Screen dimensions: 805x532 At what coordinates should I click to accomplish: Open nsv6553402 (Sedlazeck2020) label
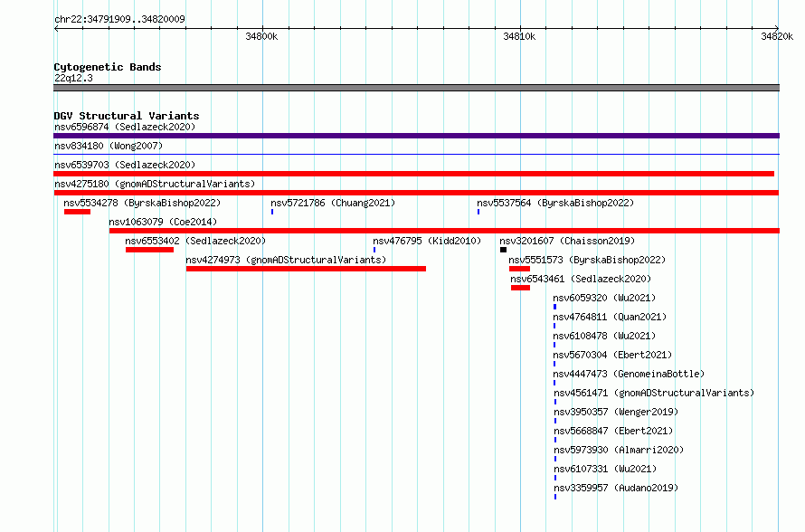coord(195,241)
